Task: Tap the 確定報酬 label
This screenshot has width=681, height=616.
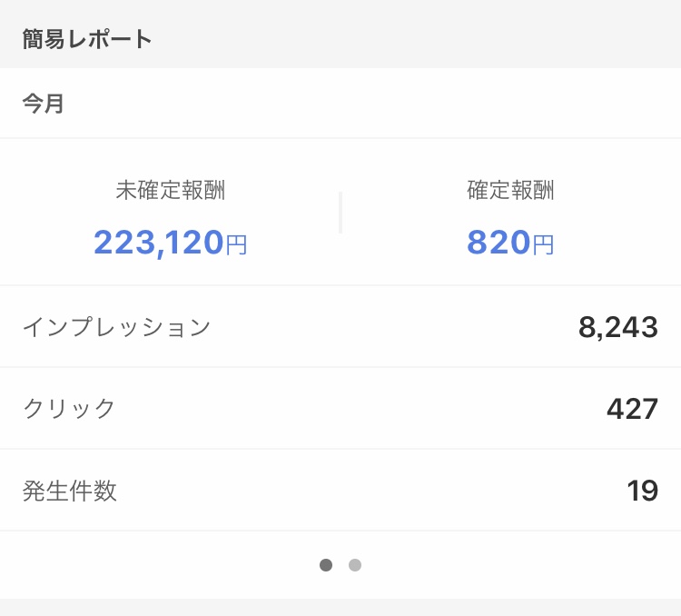Action: (510, 190)
